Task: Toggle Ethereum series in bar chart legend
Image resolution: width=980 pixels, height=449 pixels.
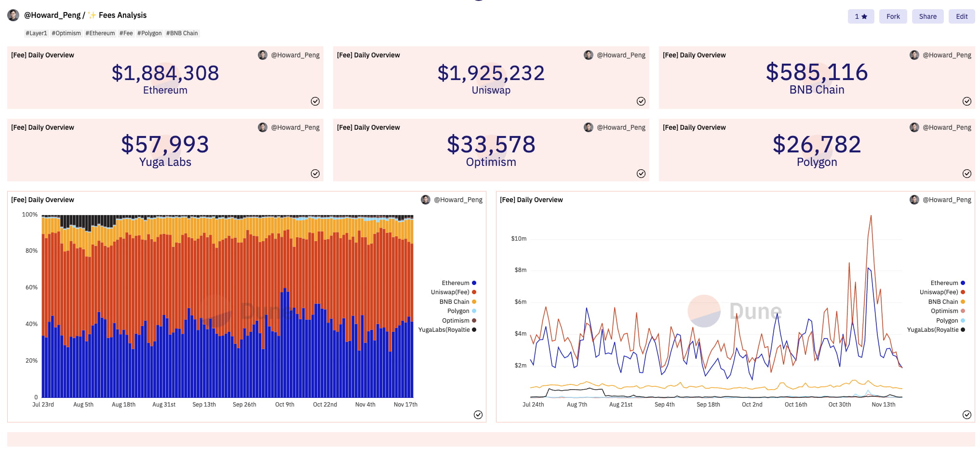Action: click(456, 283)
